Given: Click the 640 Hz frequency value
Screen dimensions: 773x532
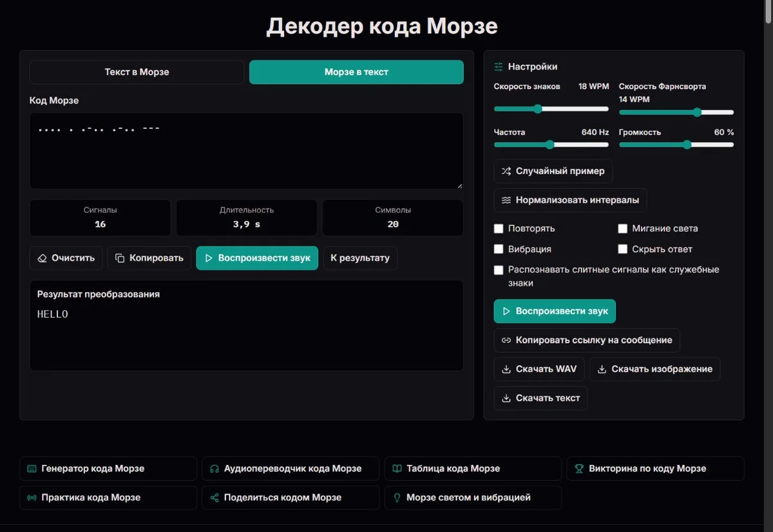Looking at the screenshot, I should (595, 132).
